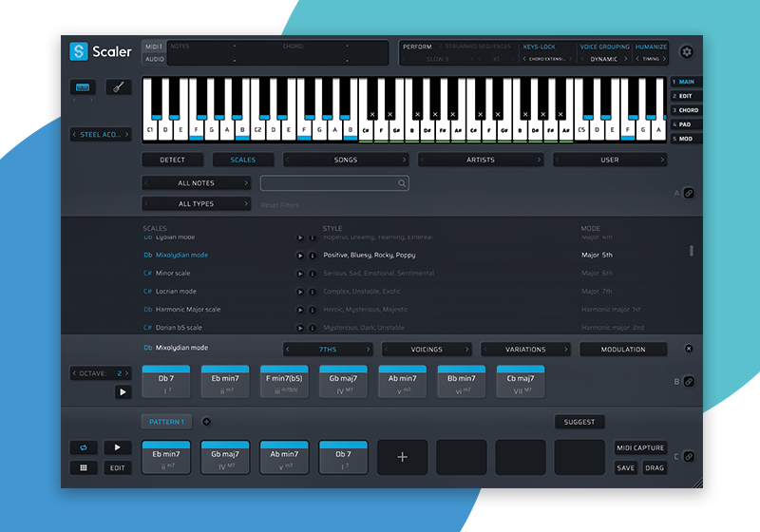Click into the scale search field
760x532 pixels.
334,183
